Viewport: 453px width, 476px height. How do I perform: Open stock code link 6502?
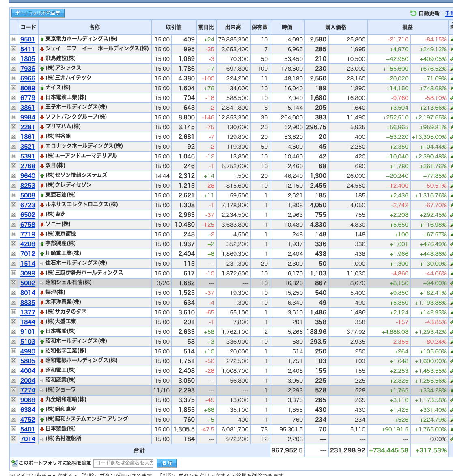pos(28,214)
